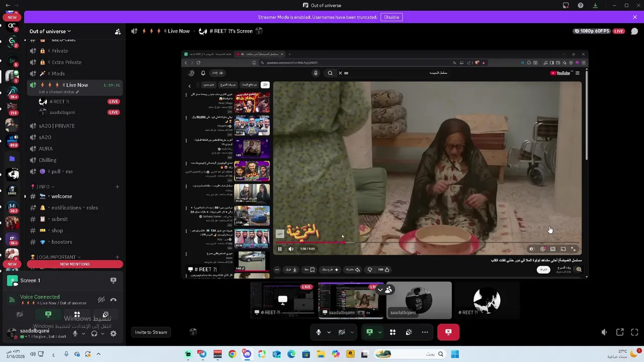Open the shop text channel
Image resolution: width=644 pixels, height=362 pixels.
(x=75, y=230)
